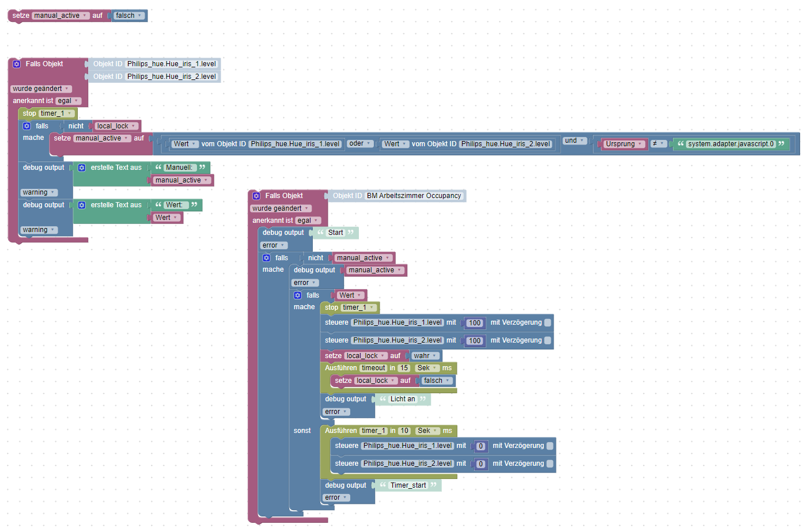Open 'egal' dropdown on left trigger block
Viewport: 803px width, 532px height.
[69, 101]
